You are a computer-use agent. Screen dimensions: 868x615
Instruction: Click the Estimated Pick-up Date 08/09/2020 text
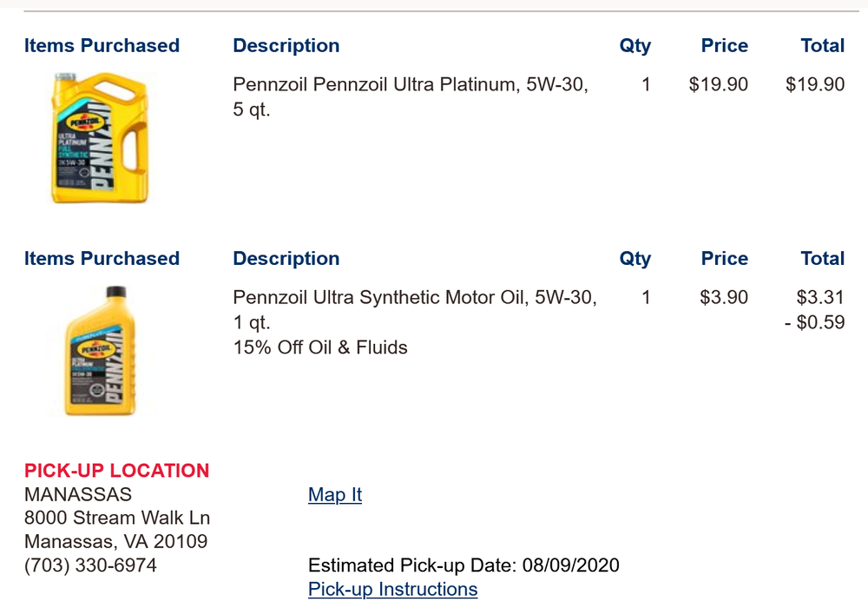tap(464, 566)
